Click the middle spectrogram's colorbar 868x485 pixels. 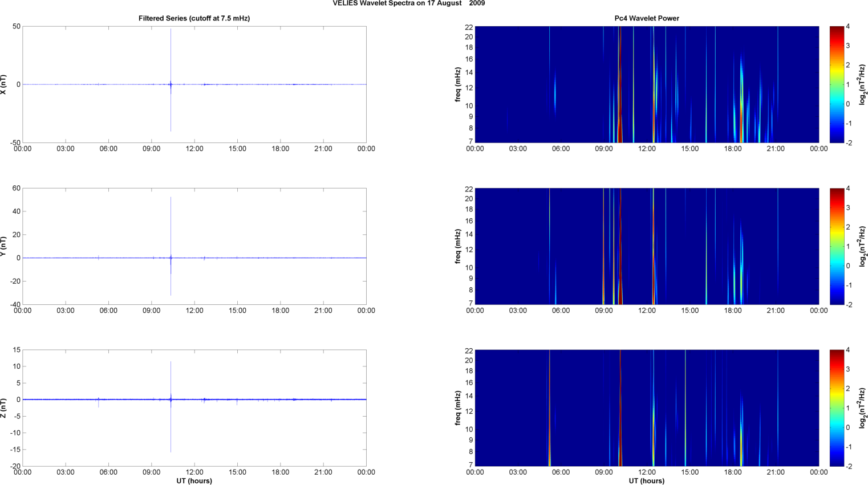click(x=836, y=246)
